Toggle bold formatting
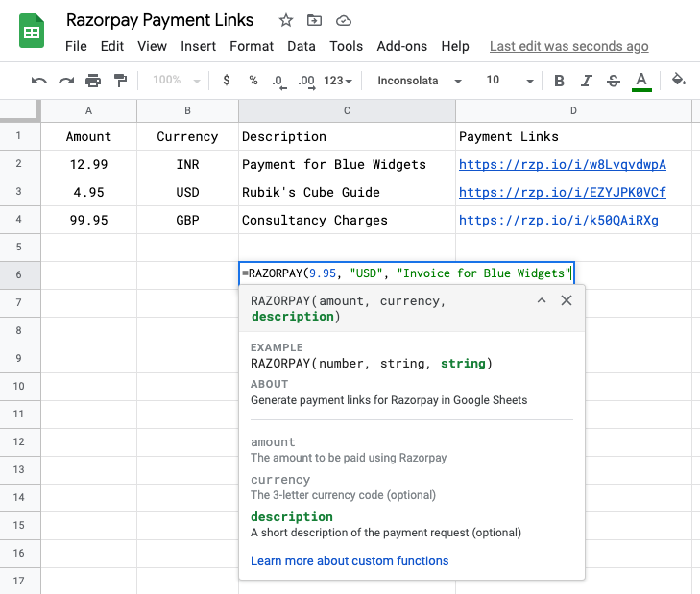 point(559,81)
